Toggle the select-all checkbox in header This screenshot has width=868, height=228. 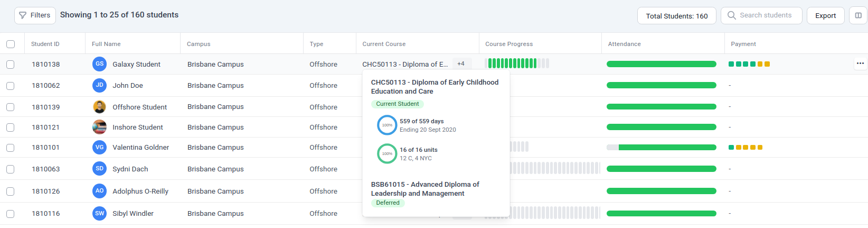point(11,44)
